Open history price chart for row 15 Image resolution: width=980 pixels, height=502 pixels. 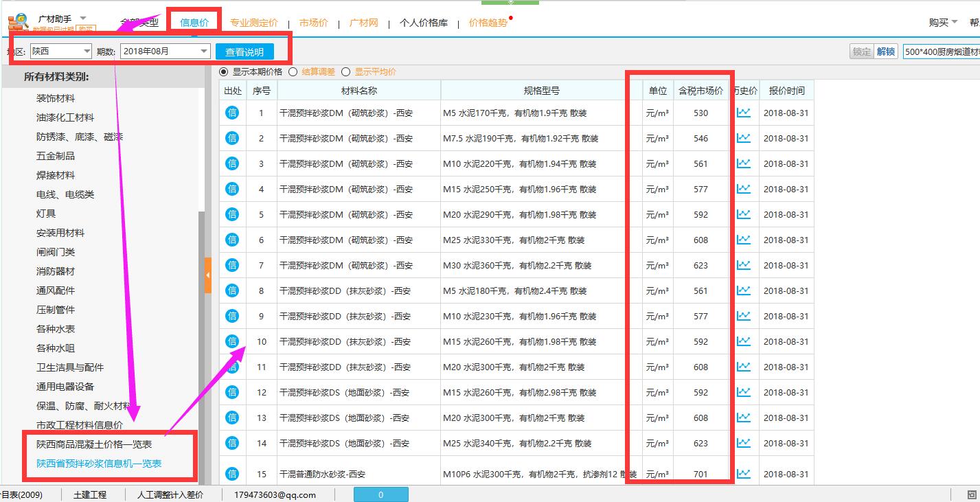[744, 474]
